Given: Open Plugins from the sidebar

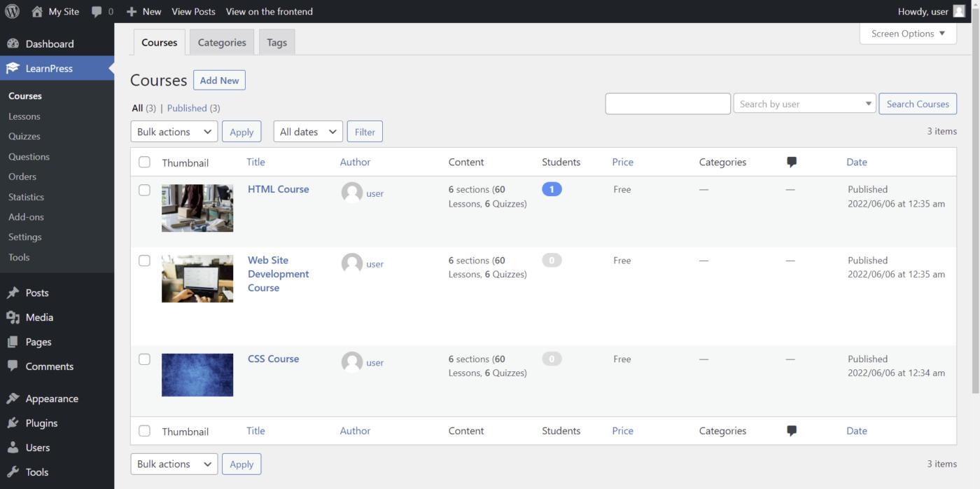Looking at the screenshot, I should pyautogui.click(x=41, y=423).
